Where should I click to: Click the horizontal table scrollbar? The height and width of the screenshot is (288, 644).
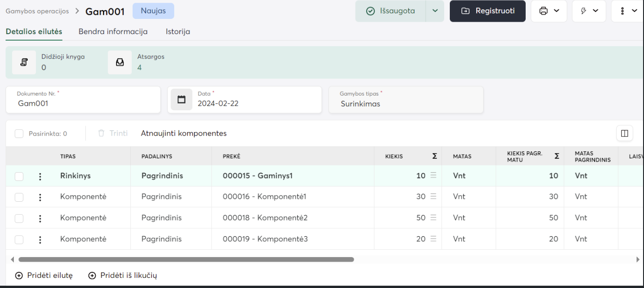pos(186,260)
